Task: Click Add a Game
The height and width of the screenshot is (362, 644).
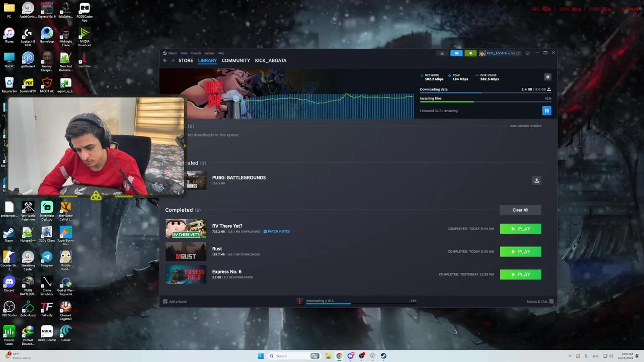Action: coord(175,301)
